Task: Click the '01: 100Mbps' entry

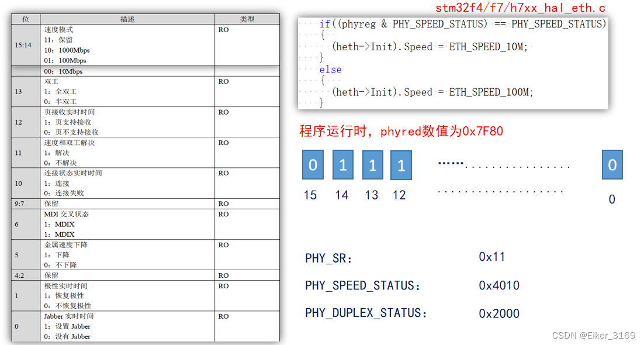Action: click(x=65, y=60)
